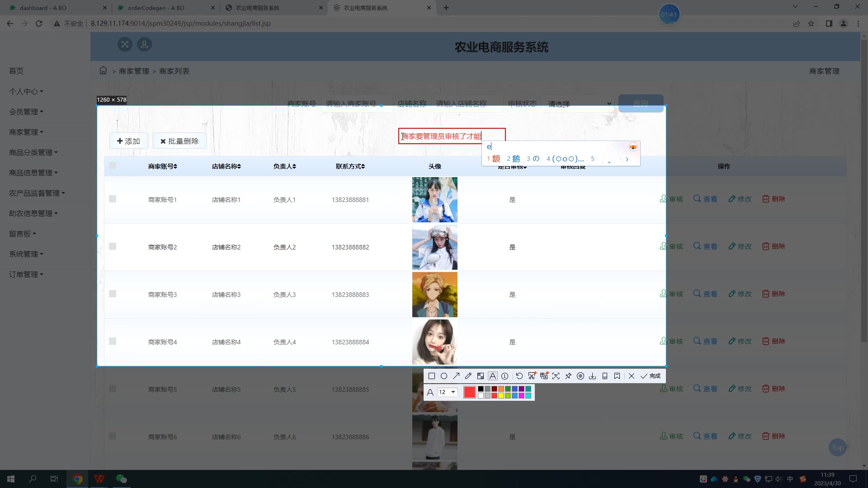Screen dimensions: 868x488
Task: Cancel the screenshot with X icon
Action: pos(632,376)
